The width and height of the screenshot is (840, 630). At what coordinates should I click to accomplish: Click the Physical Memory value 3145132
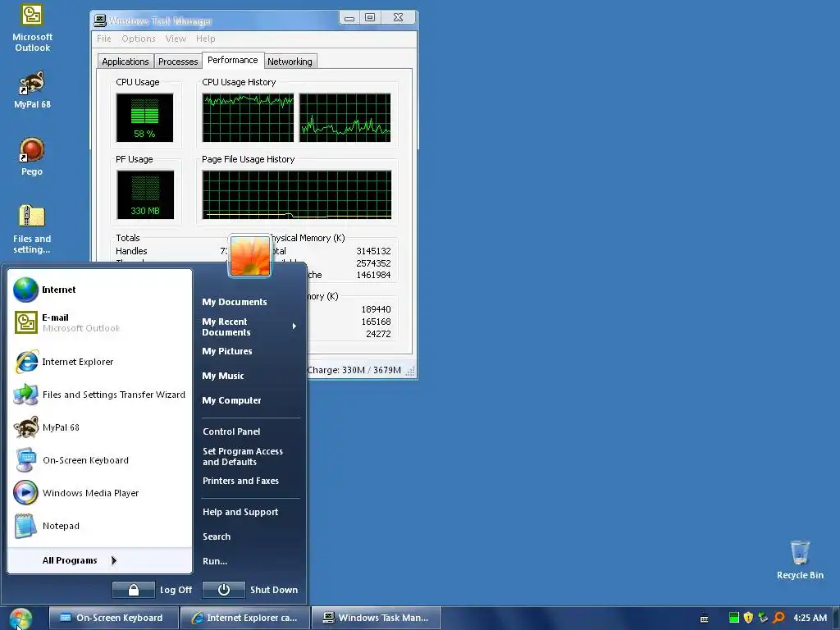pos(373,251)
